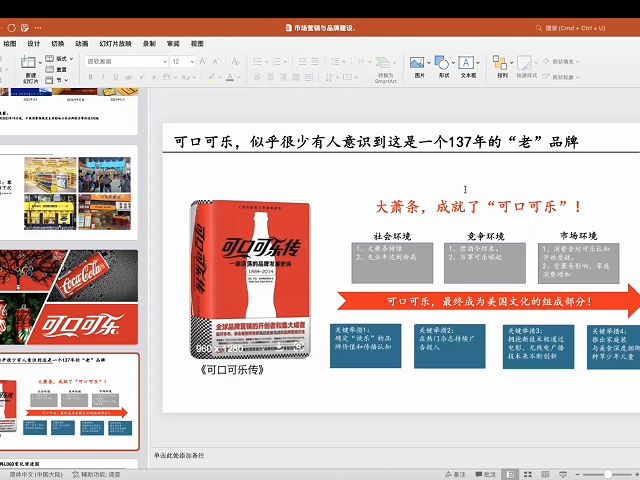Screen dimensions: 640x480
Task: Switch to Slide Sorter view icon
Action: point(528,474)
